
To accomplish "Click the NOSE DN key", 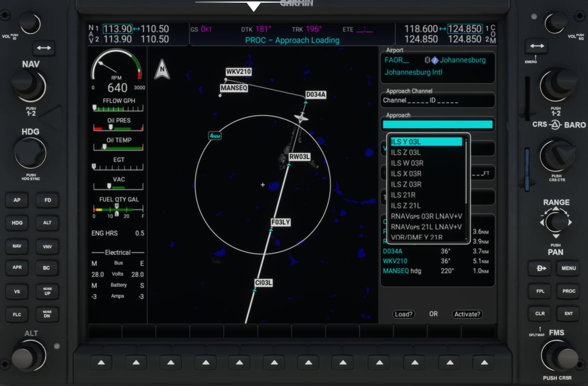I will tap(47, 314).
